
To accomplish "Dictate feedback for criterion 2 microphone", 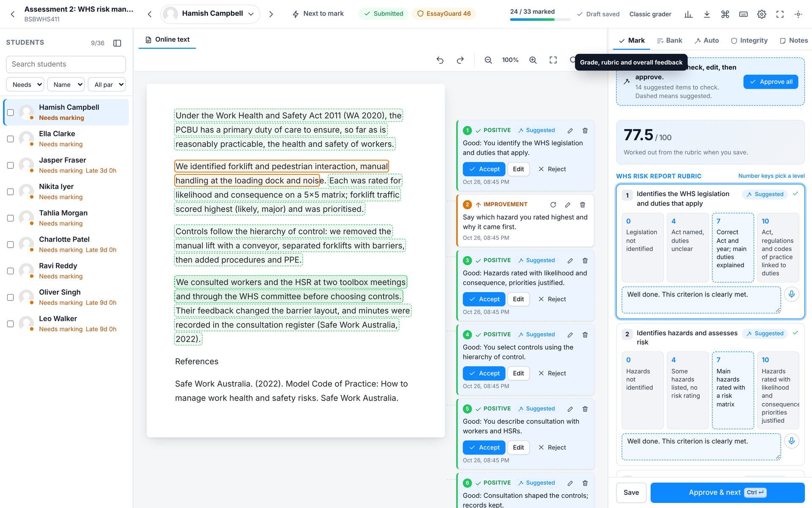I will click(791, 441).
